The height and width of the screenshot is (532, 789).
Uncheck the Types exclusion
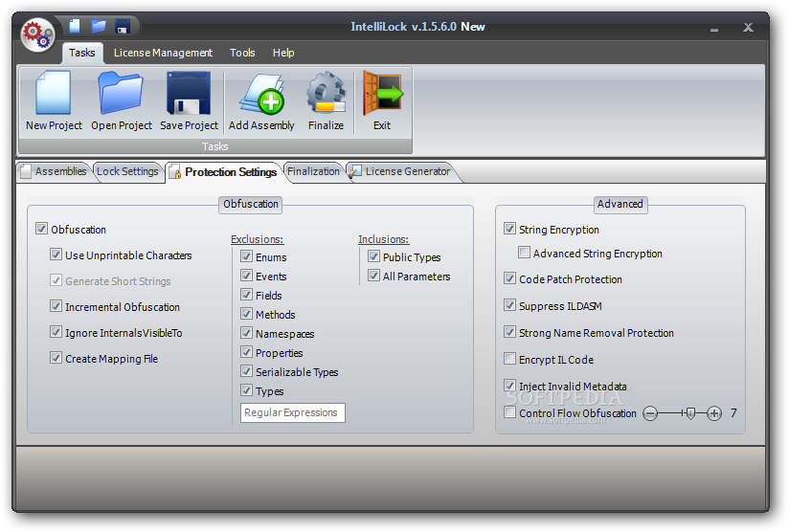(x=247, y=390)
